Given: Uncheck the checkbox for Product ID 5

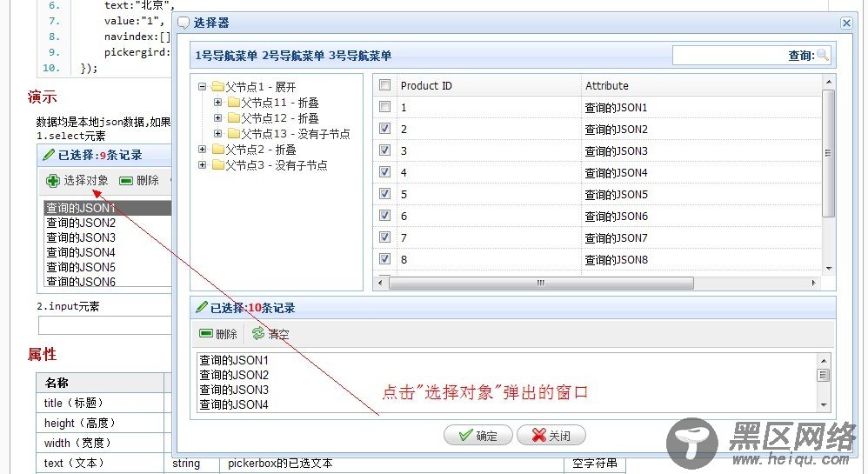Looking at the screenshot, I should click(x=384, y=193).
